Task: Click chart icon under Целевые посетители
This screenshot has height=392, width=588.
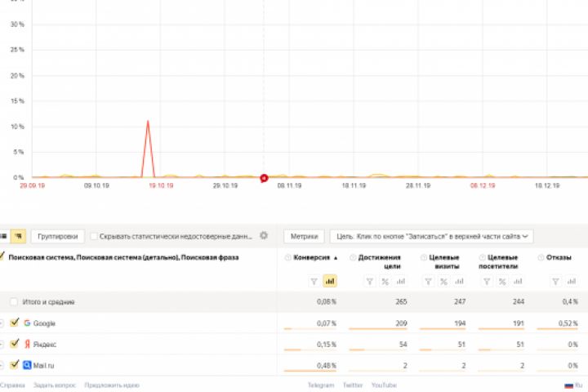Action: (519, 281)
